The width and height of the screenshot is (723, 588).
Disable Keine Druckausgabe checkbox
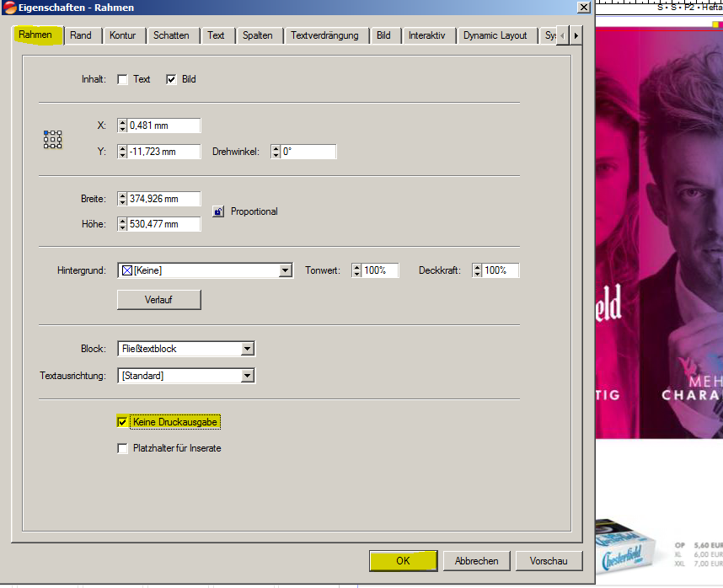tap(123, 421)
